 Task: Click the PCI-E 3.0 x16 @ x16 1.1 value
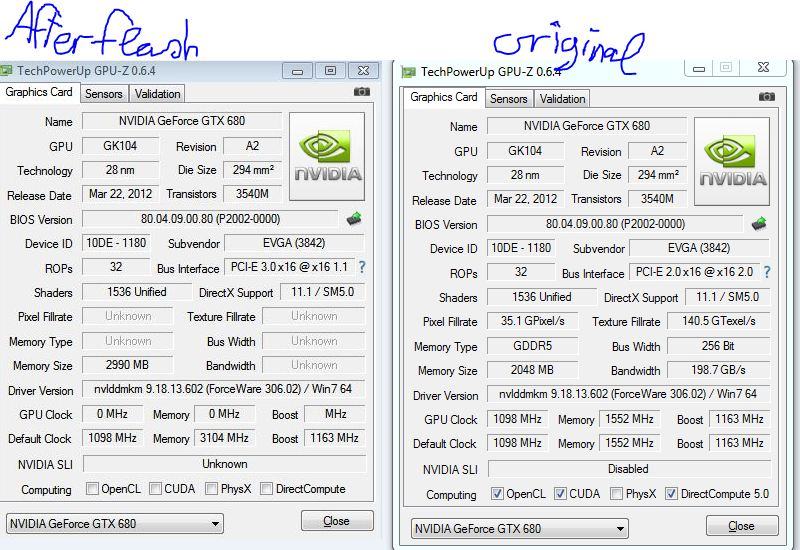coord(289,267)
